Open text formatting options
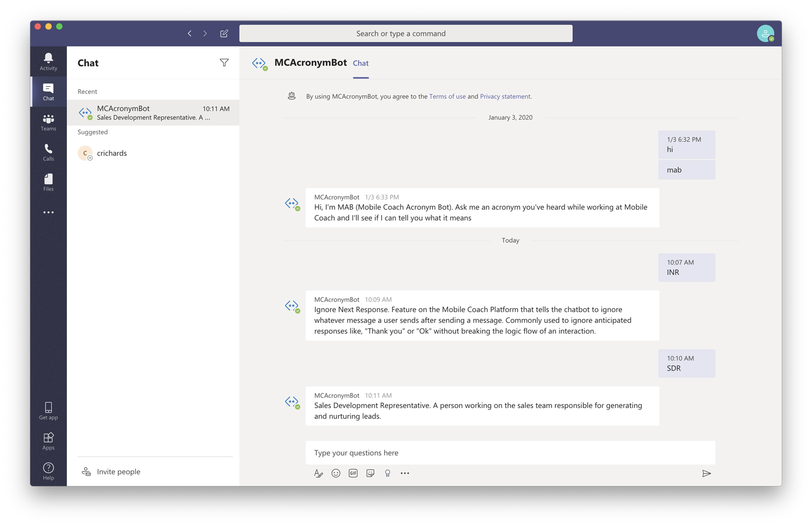 pos(319,473)
